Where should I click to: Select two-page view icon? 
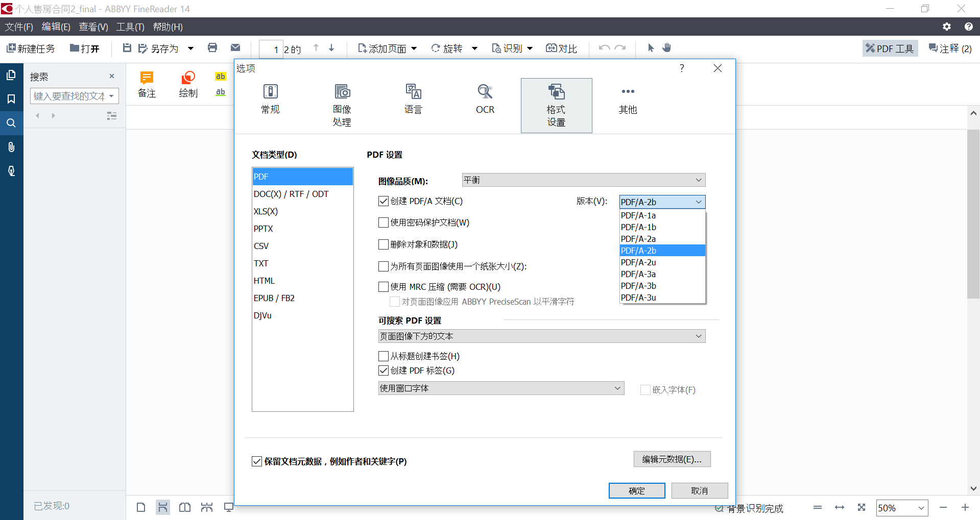(185, 507)
